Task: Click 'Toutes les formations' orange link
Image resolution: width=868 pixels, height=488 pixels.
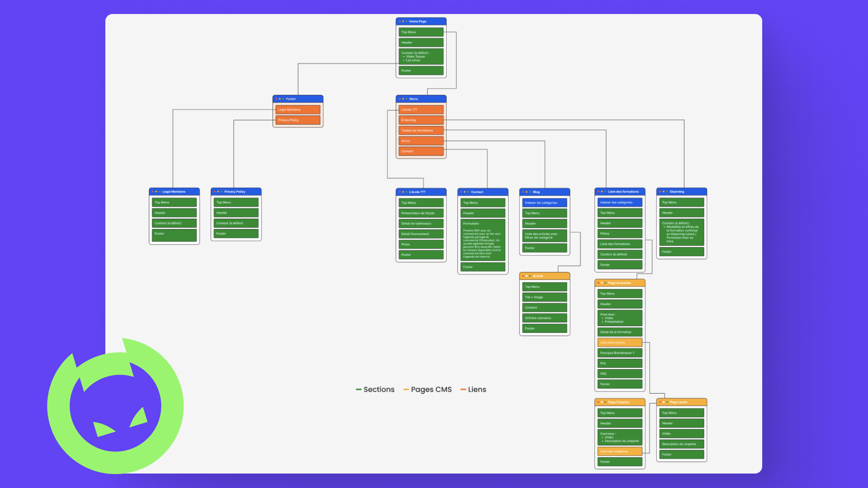Action: pos(421,131)
